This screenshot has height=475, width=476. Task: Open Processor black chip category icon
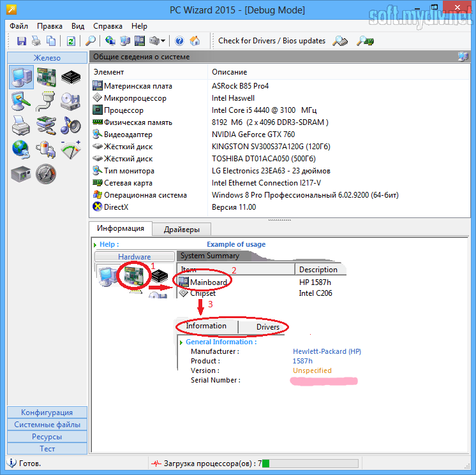[x=71, y=77]
